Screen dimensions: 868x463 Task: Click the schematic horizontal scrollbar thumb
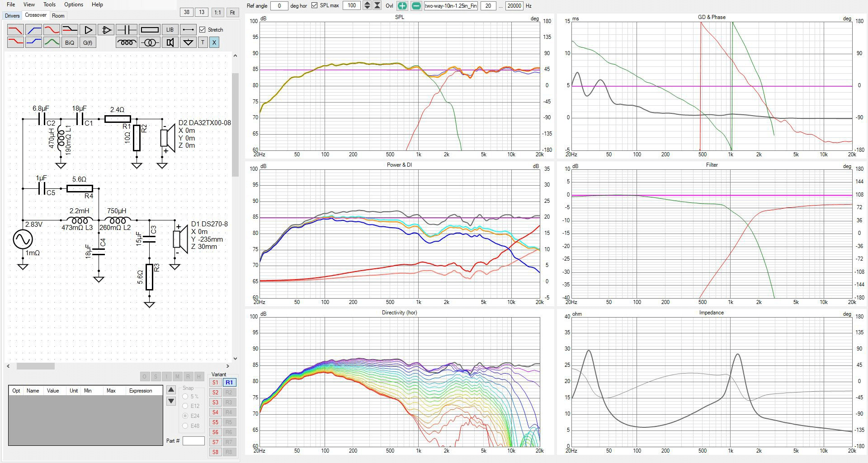(x=36, y=366)
